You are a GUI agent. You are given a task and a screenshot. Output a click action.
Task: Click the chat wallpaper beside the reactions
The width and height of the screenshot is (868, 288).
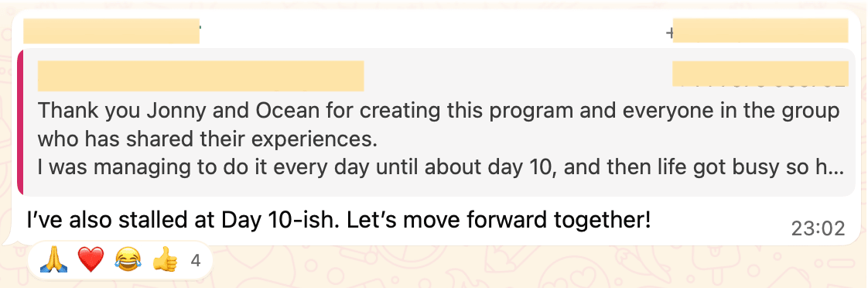point(498,266)
